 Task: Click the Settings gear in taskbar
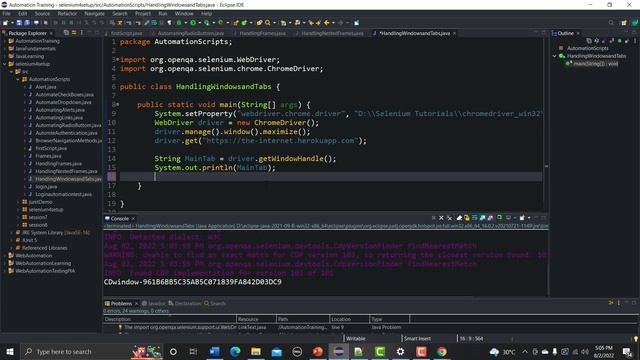pos(400,351)
